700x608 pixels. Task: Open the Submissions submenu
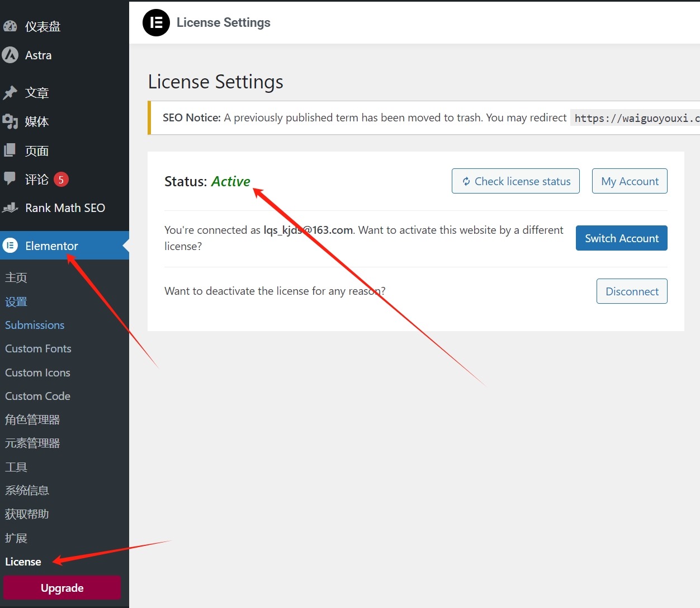35,325
